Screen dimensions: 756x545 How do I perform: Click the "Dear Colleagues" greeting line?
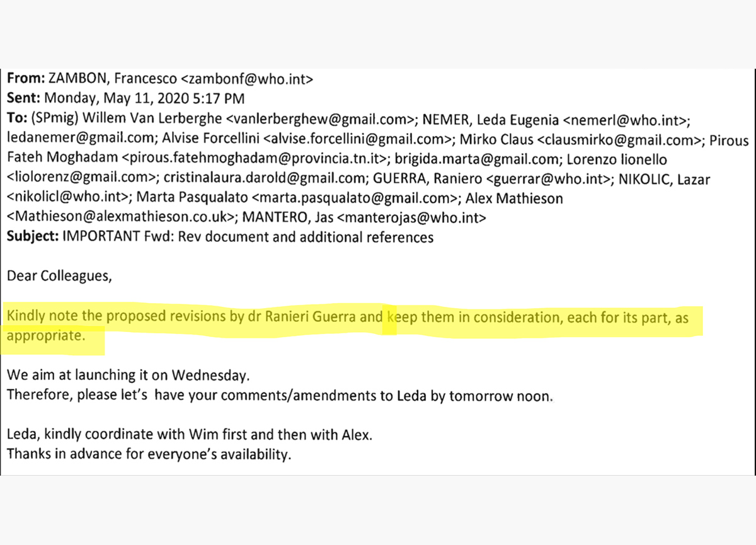59,275
